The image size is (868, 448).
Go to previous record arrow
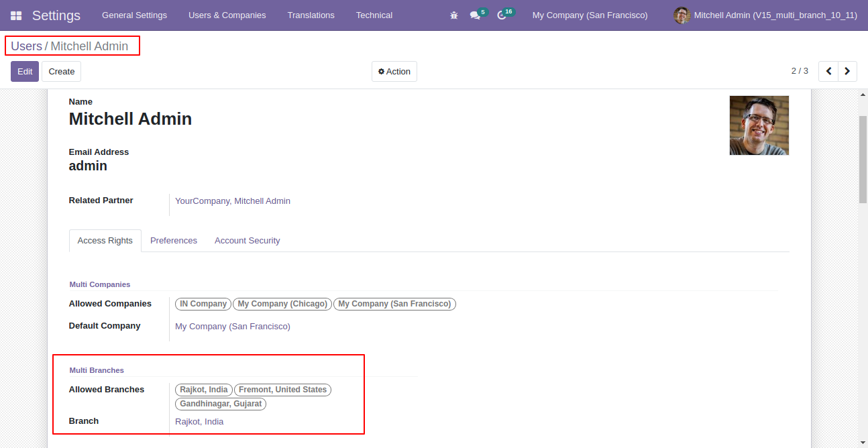(x=828, y=71)
